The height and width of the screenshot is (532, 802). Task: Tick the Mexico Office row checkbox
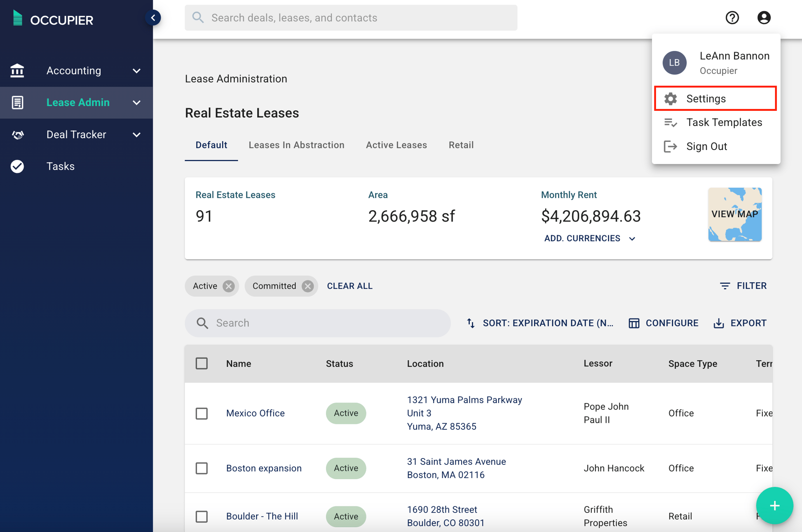[x=202, y=413]
